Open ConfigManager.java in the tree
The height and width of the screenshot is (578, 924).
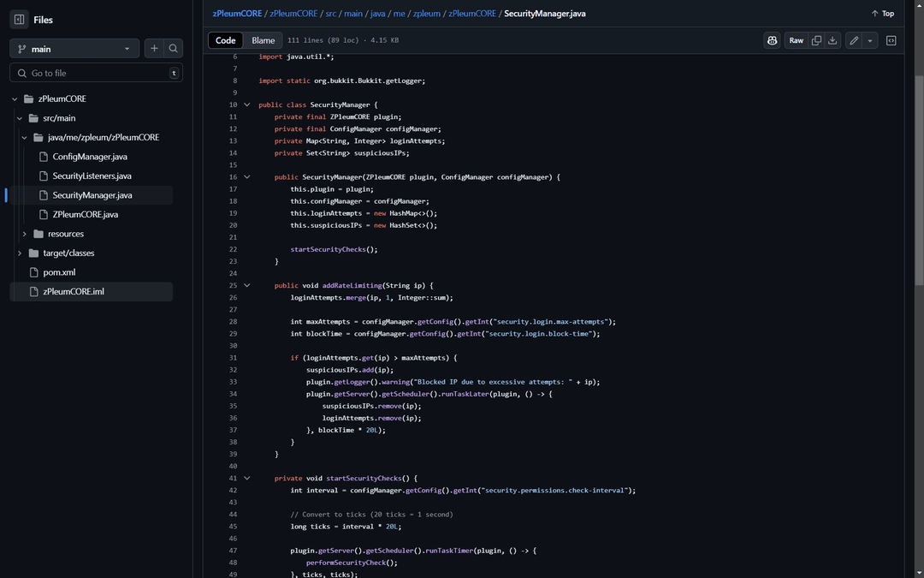pyautogui.click(x=90, y=157)
